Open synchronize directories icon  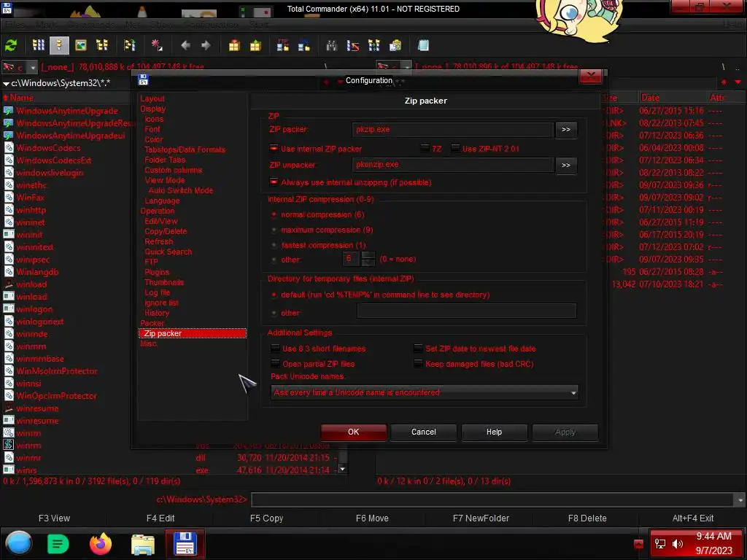pos(374,46)
